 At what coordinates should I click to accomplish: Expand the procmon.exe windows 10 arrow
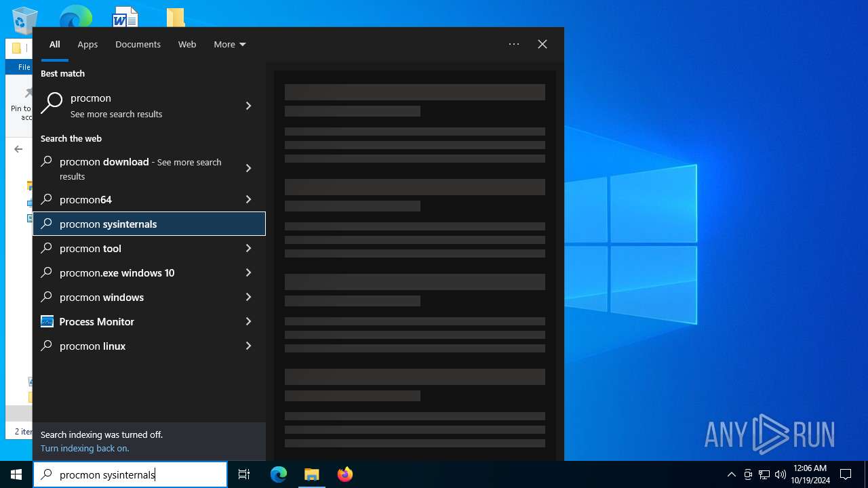(x=248, y=272)
